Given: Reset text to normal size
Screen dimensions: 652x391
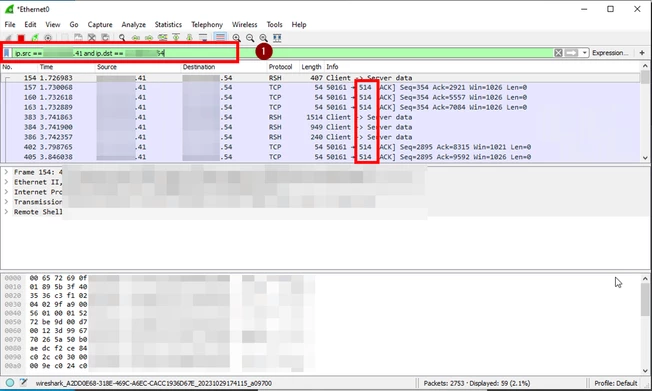Looking at the screenshot, I should click(264, 38).
